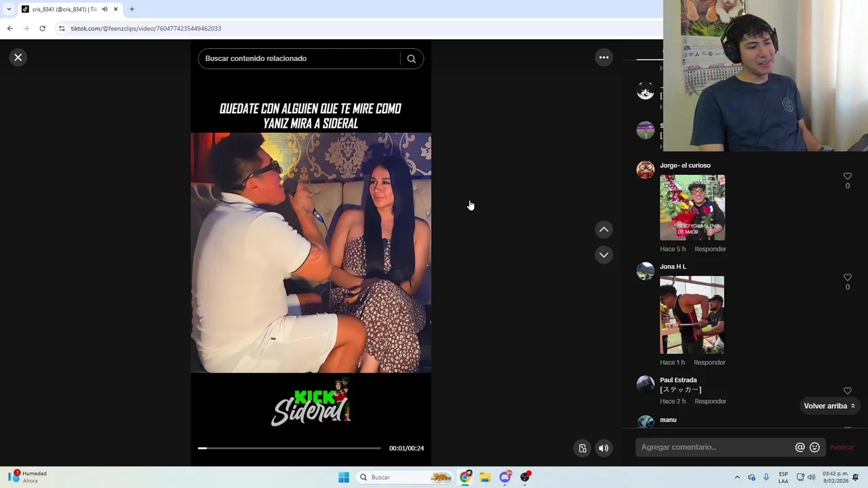868x488 pixels.
Task: Click Paul Estrada's avatar
Action: 645,384
